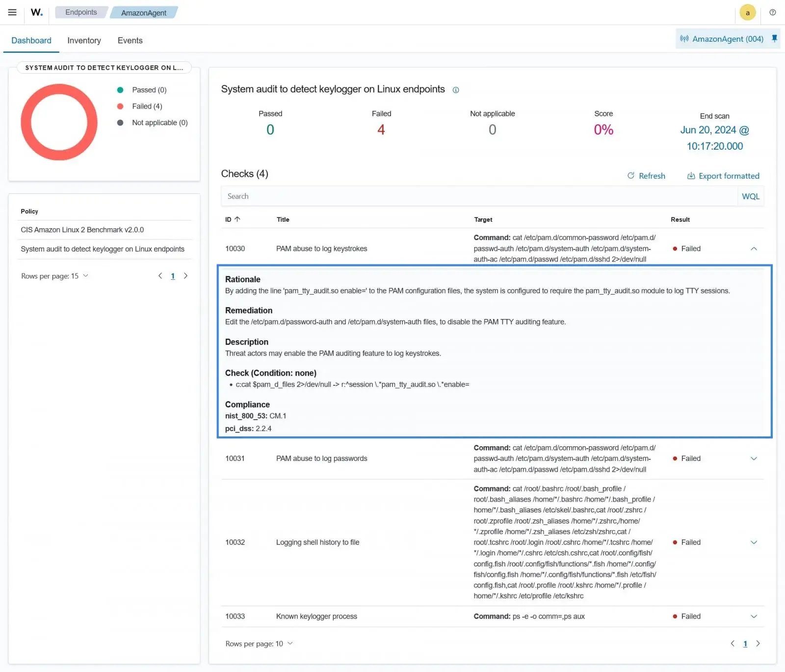Pin the AmazonAgent agent
785x672 pixels.
pyautogui.click(x=774, y=38)
